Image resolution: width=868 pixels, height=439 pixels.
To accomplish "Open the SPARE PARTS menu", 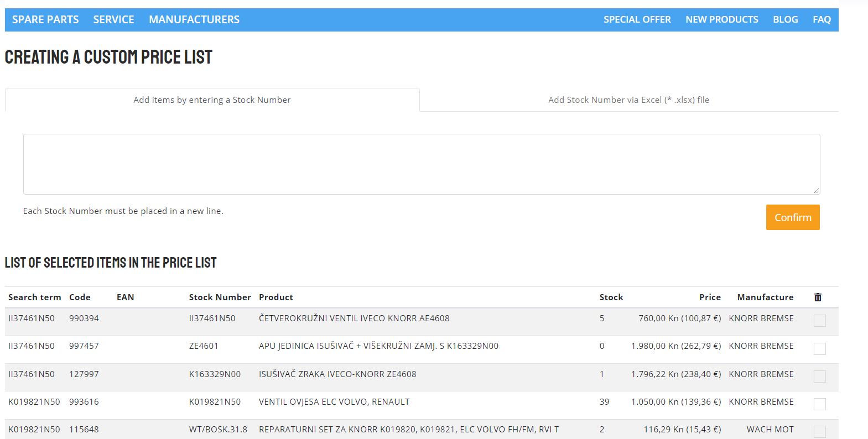I will (x=45, y=19).
